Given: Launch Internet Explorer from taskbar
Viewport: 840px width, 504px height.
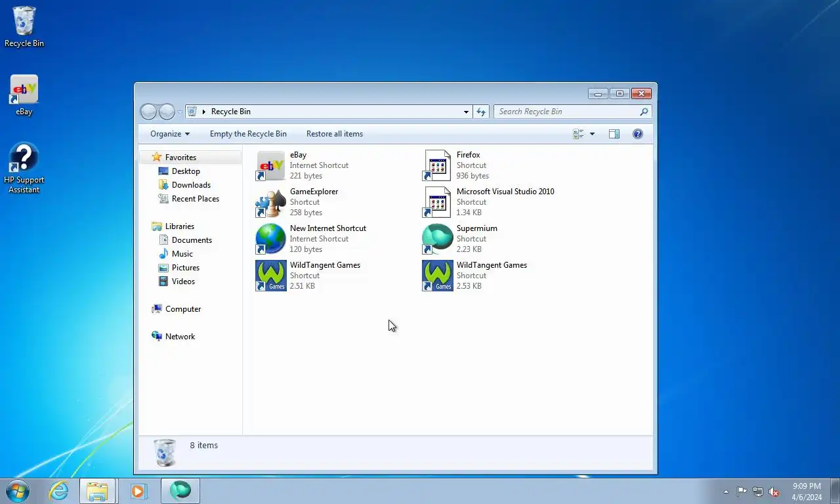Looking at the screenshot, I should (58, 491).
